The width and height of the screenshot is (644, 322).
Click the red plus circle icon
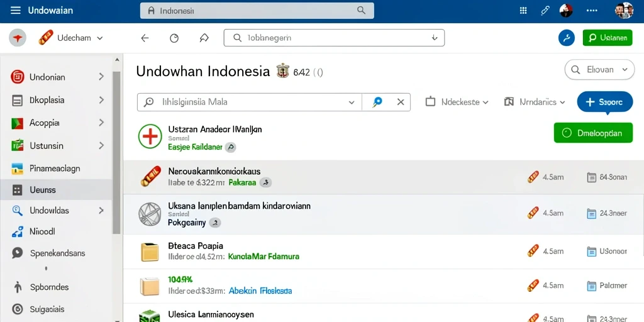pos(150,136)
